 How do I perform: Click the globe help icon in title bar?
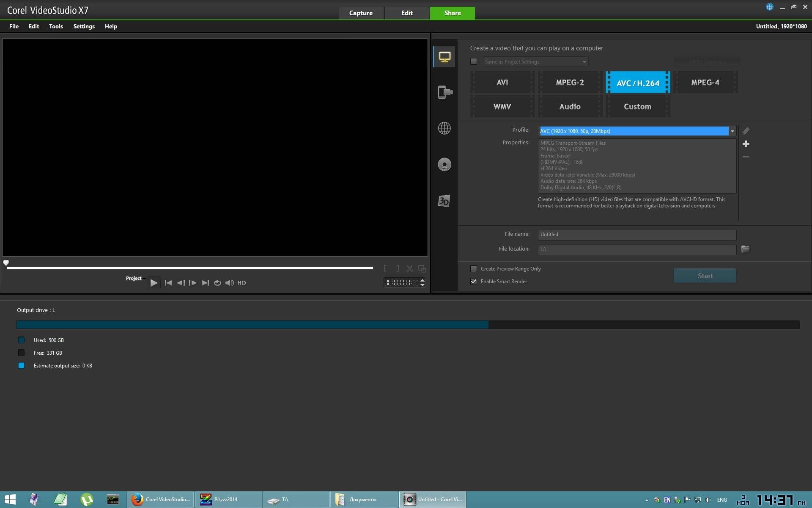point(770,7)
